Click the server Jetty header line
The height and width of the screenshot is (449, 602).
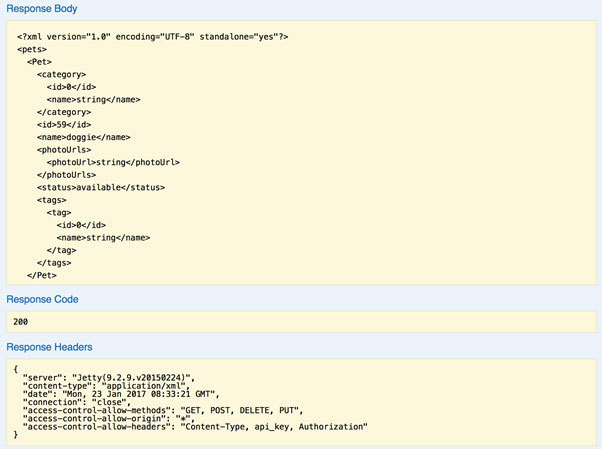coord(109,378)
